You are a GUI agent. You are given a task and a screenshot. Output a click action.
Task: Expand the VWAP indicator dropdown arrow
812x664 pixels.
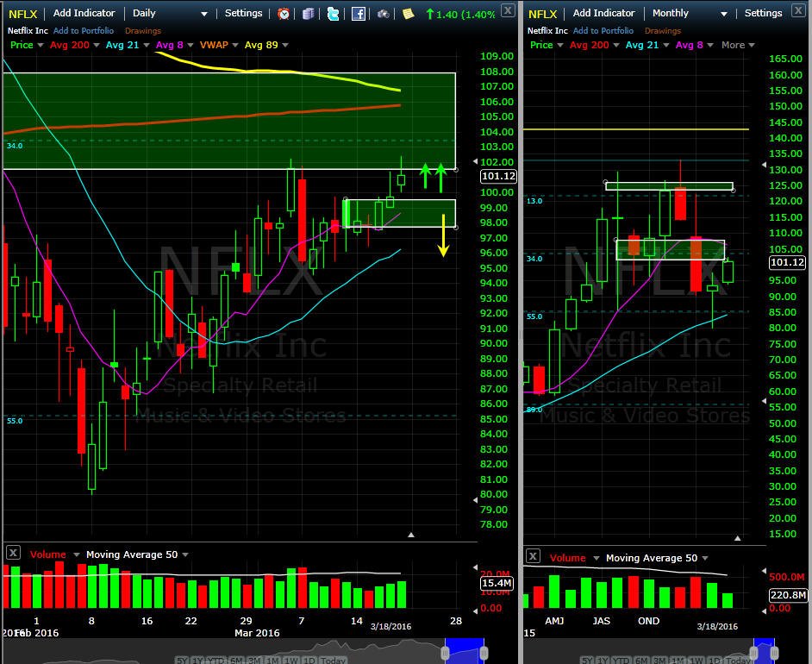click(235, 45)
